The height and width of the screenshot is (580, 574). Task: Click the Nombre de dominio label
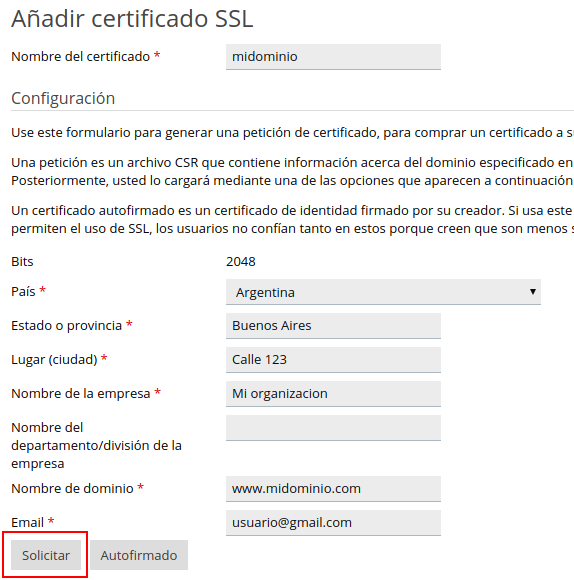click(72, 489)
